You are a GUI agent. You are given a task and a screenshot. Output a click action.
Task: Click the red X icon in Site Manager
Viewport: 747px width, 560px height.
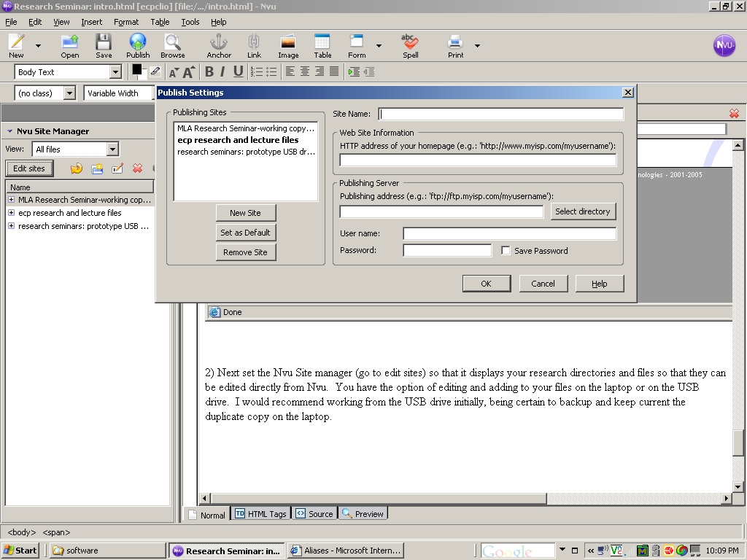[137, 168]
